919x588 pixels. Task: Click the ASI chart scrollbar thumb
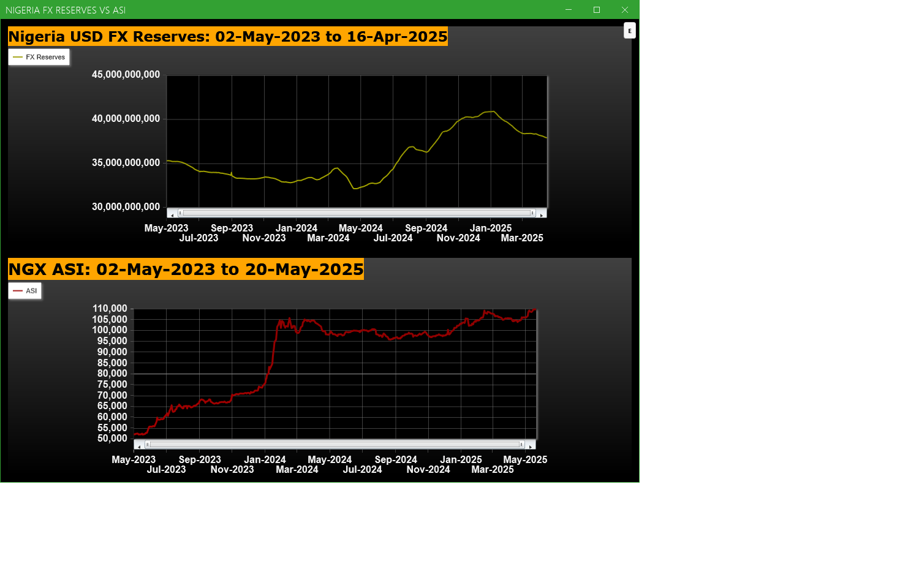click(x=335, y=445)
